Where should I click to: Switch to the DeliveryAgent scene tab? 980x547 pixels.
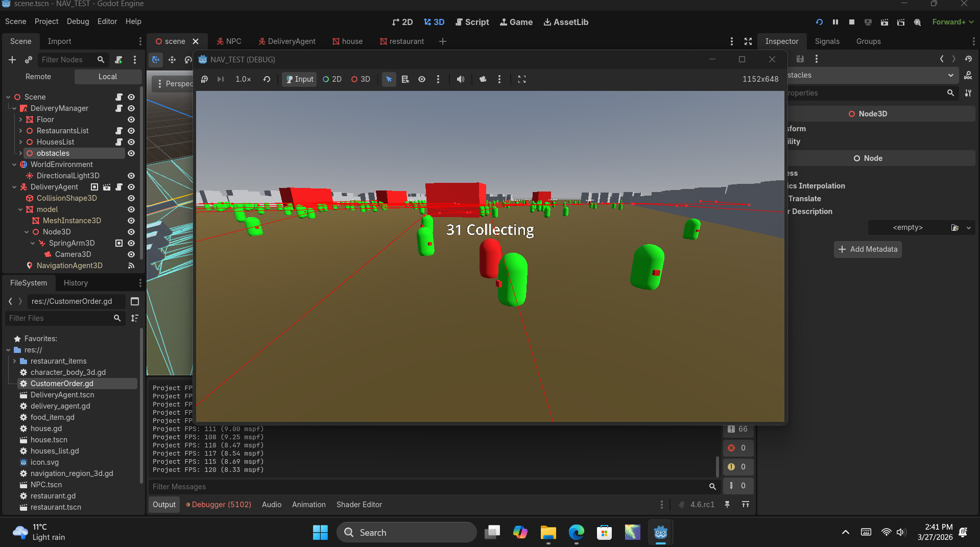(x=286, y=41)
